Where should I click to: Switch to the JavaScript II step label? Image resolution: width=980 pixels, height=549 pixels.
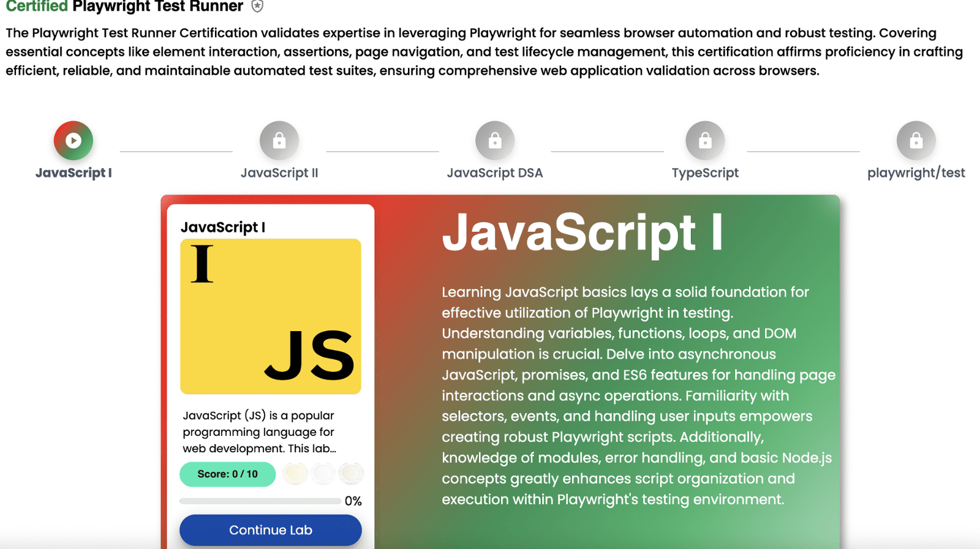coord(279,173)
